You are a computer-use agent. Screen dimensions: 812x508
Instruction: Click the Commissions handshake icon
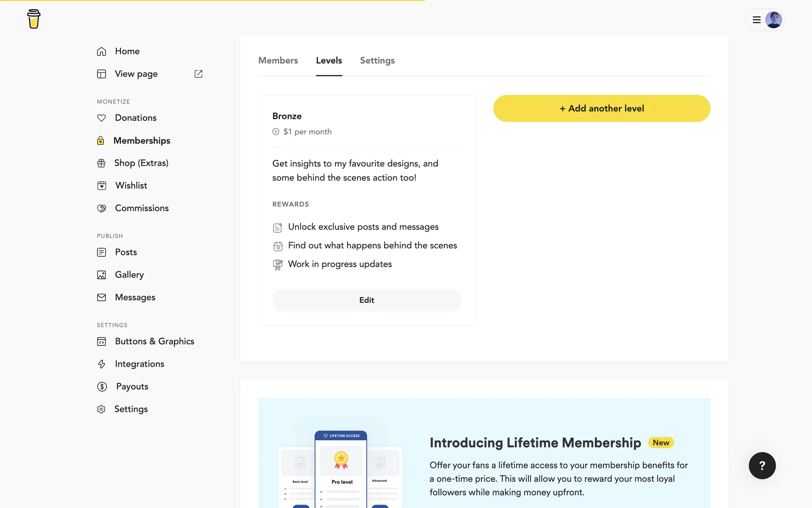tap(101, 208)
